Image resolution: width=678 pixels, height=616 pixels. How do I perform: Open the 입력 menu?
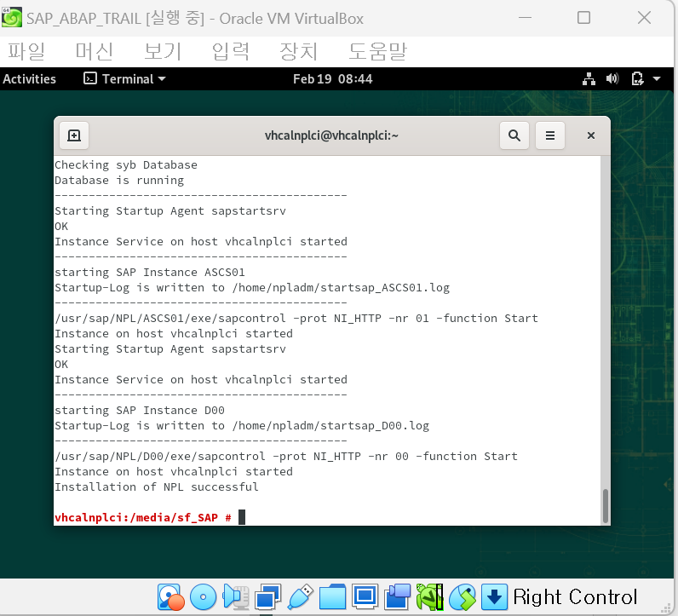click(x=231, y=51)
